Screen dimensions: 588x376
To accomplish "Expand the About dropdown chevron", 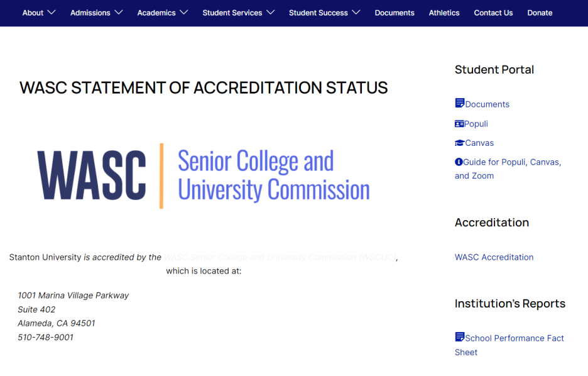I will (52, 13).
